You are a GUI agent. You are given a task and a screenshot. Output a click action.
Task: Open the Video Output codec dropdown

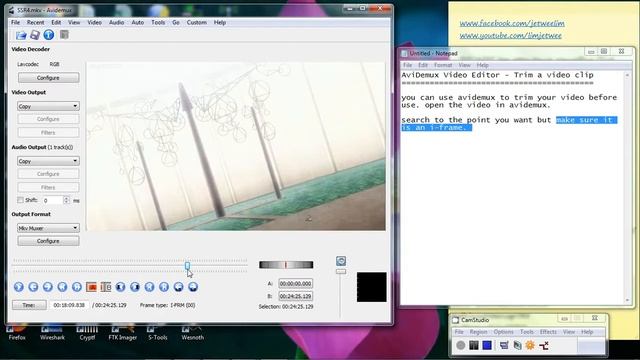48,106
